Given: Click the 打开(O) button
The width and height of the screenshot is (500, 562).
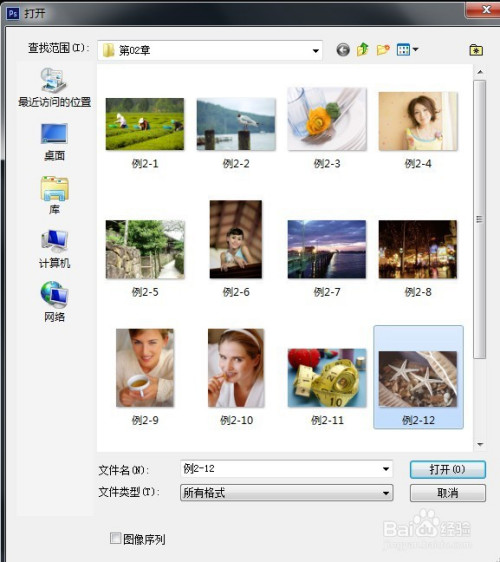Looking at the screenshot, I should pos(448,470).
